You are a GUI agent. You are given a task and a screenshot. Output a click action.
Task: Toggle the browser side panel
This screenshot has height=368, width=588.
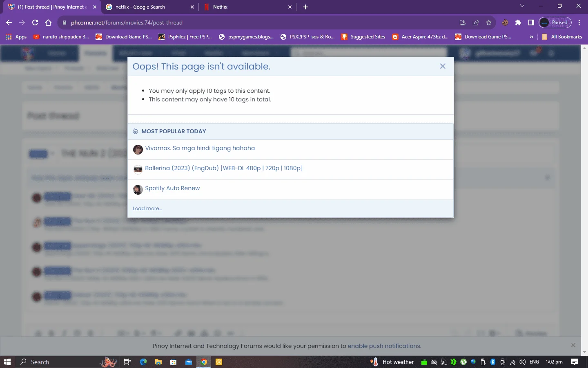click(x=531, y=22)
